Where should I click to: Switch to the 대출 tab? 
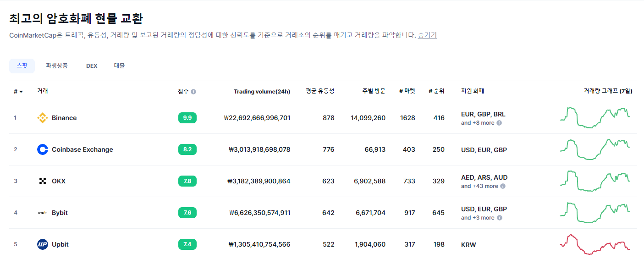click(x=119, y=66)
